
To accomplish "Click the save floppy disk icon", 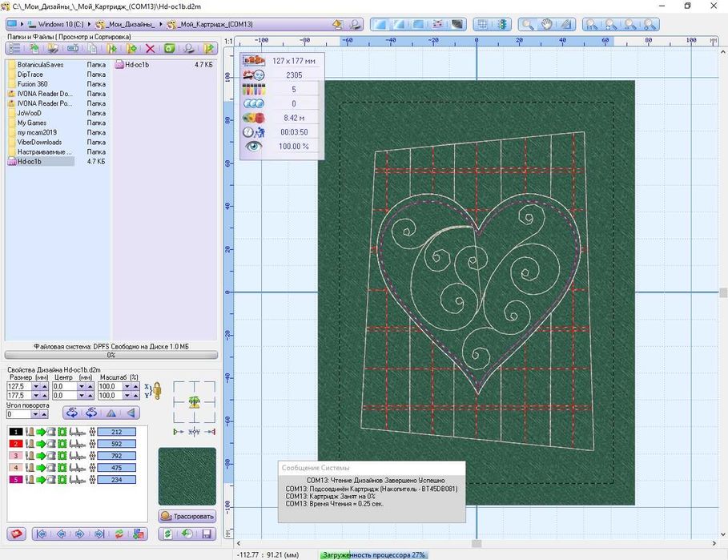I will coord(206,534).
